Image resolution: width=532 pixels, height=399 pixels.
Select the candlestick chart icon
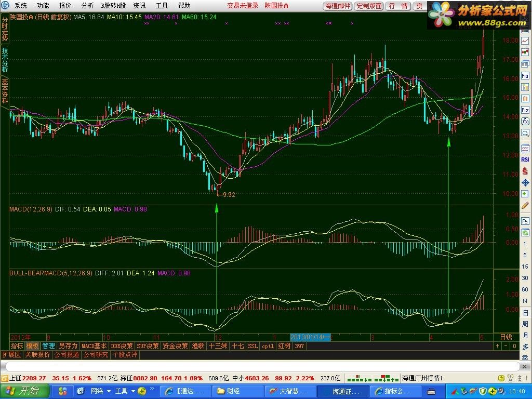tap(525, 52)
